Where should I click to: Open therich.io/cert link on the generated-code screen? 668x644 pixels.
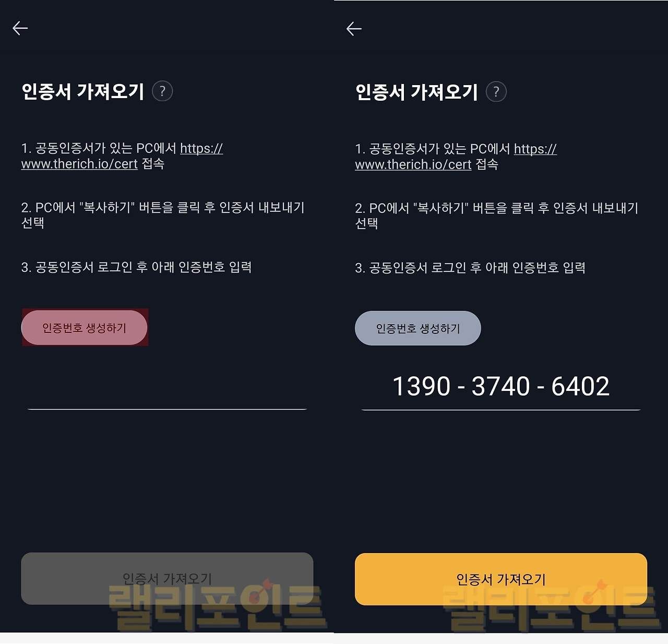pyautogui.click(x=413, y=165)
